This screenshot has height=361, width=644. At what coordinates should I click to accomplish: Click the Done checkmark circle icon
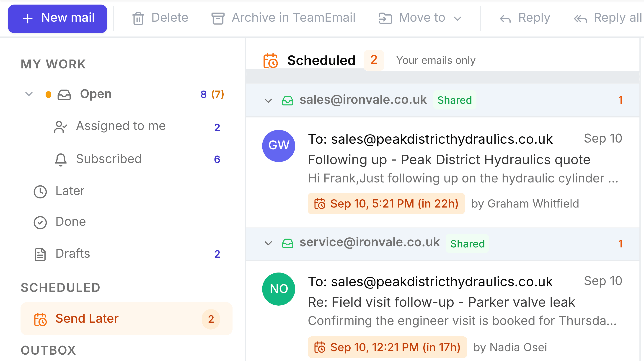coord(40,222)
